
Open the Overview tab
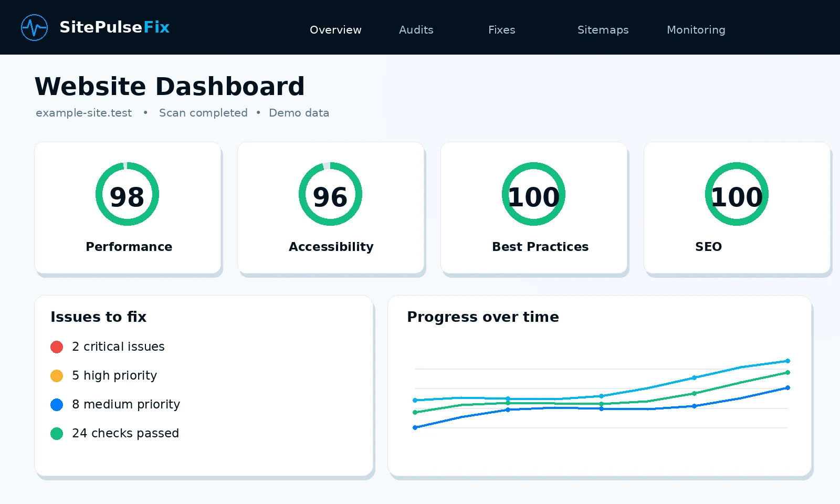pyautogui.click(x=335, y=30)
